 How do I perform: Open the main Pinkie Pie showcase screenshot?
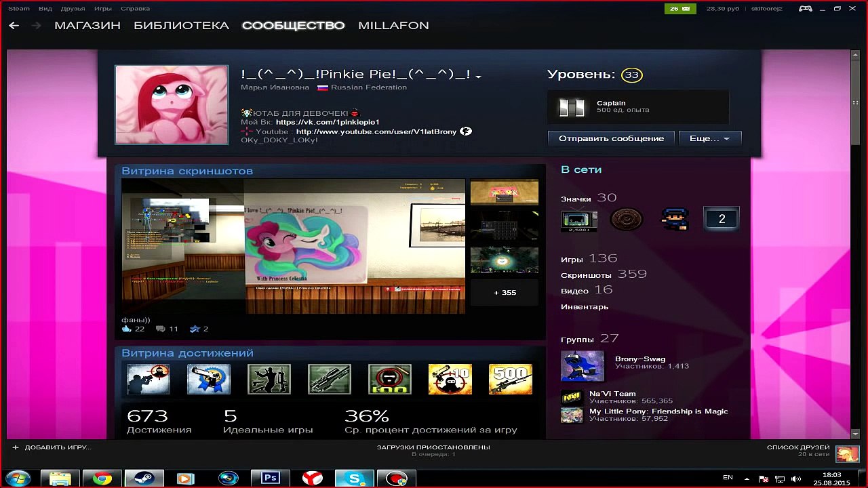[x=294, y=246]
